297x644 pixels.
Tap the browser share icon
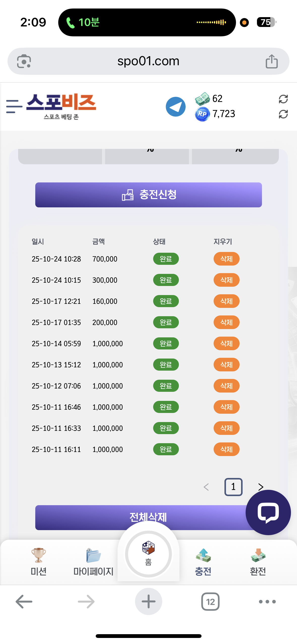272,61
